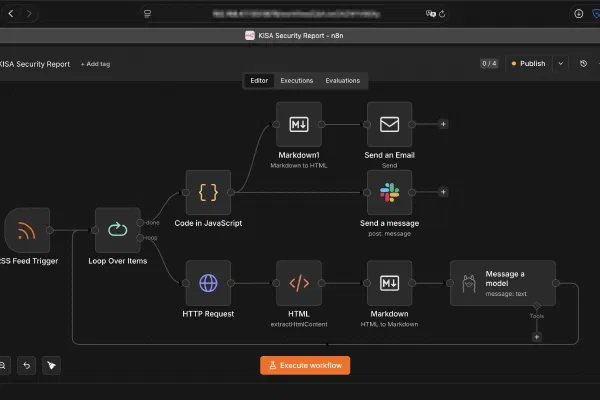Add a tool to Message a model
600x400 pixels.
[536, 337]
